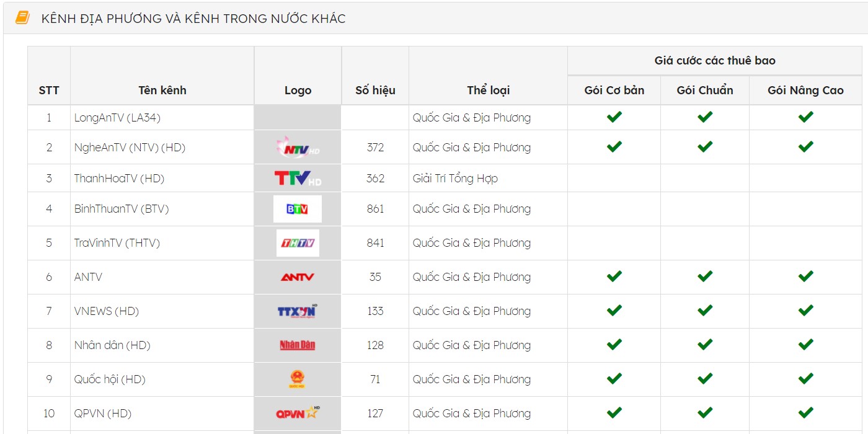Viewport: 868px width, 434px height.
Task: Click the TTXVN logo for VNEWS
Action: point(298,311)
